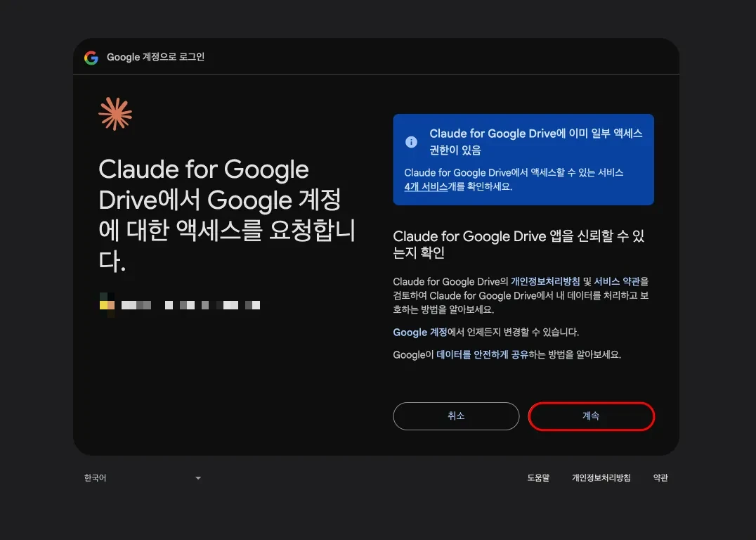Click the Google logo icon in header
This screenshot has height=540, width=756.
(91, 58)
